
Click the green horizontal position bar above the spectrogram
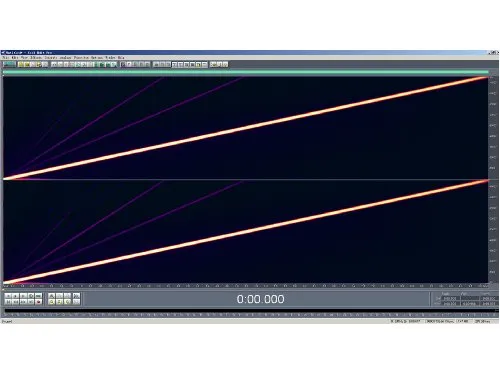pyautogui.click(x=246, y=72)
